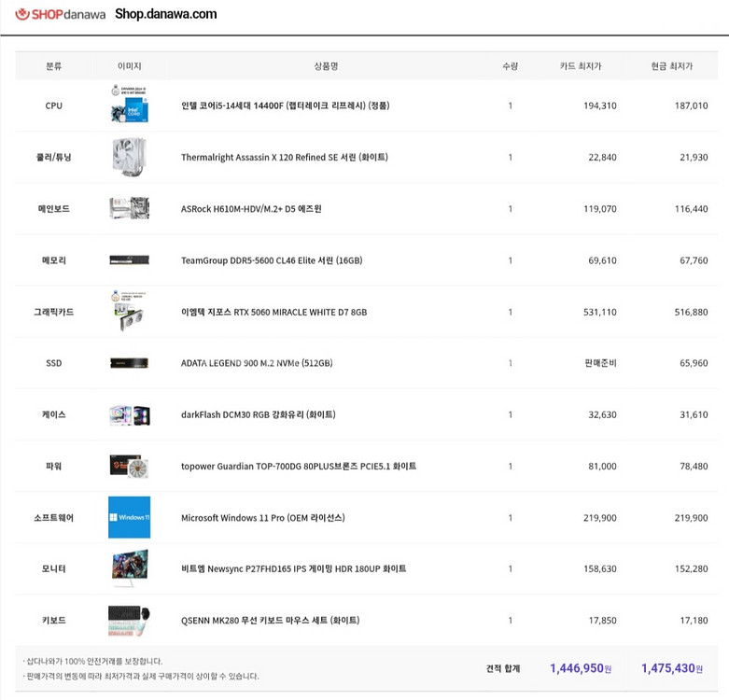The image size is (729, 700).
Task: Open the TeamGroup DDR5 memory thumbnail
Action: (129, 259)
